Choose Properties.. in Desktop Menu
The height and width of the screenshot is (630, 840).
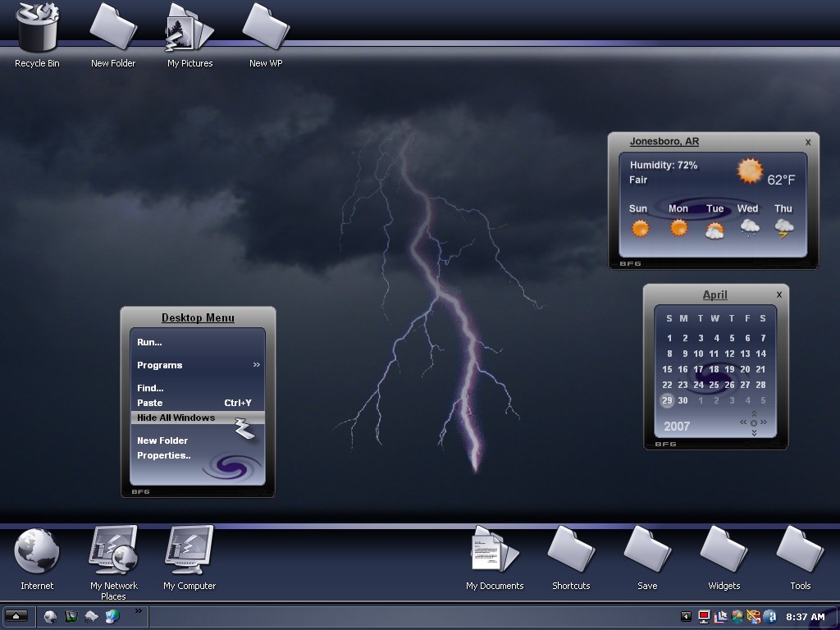[x=164, y=455]
